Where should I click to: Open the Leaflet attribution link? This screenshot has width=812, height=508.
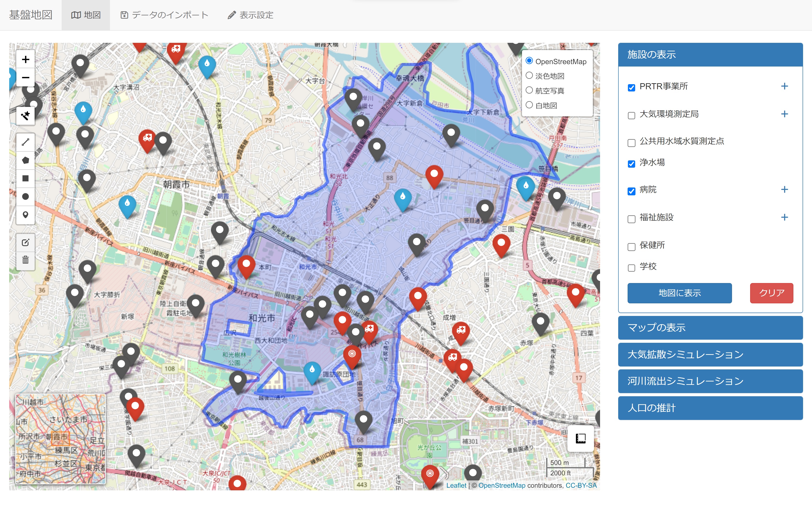coord(456,485)
